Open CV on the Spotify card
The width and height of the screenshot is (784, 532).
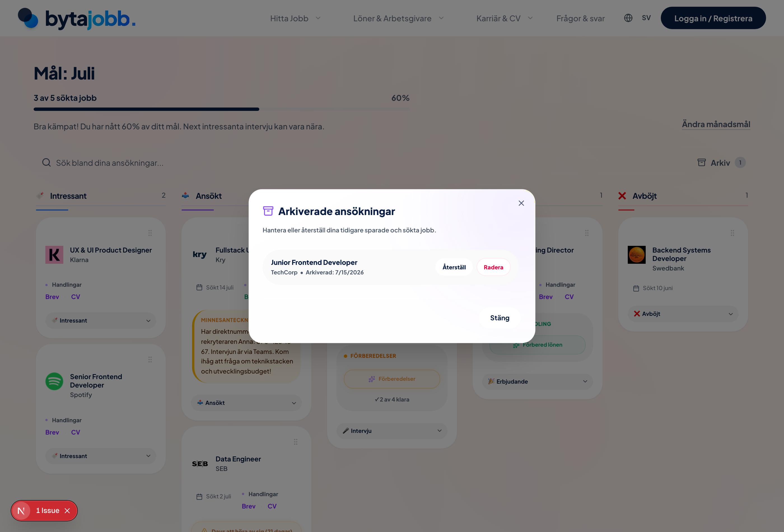tap(76, 432)
